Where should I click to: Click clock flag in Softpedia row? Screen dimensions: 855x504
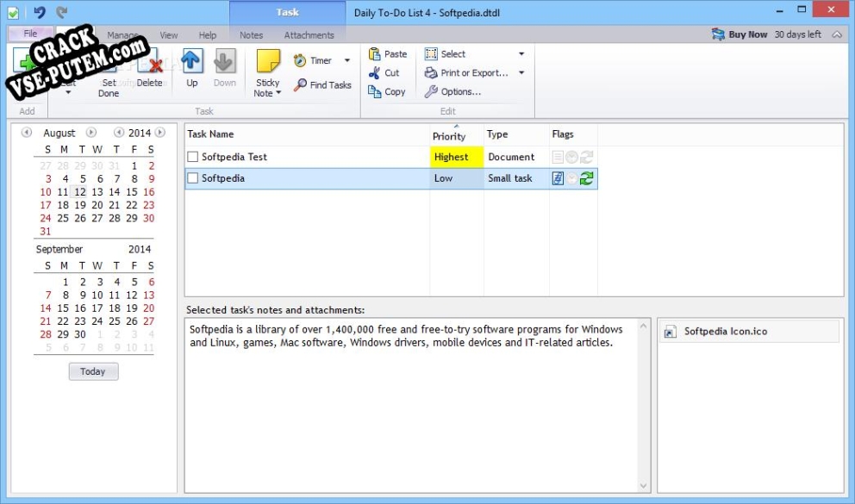click(x=571, y=178)
